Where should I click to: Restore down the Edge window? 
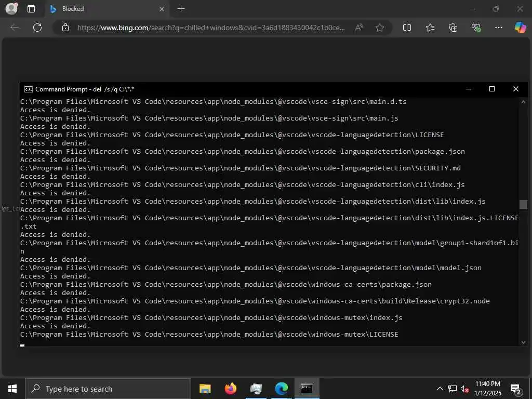click(496, 9)
